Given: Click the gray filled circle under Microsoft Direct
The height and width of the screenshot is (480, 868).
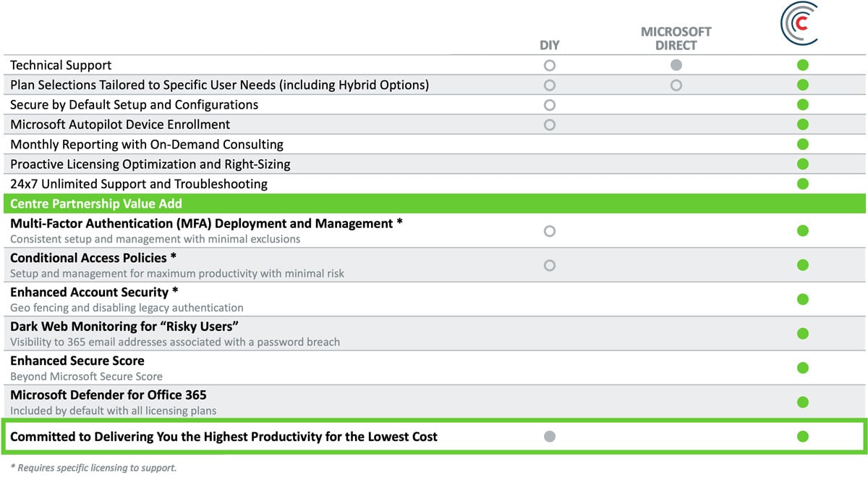Looking at the screenshot, I should click(676, 64).
